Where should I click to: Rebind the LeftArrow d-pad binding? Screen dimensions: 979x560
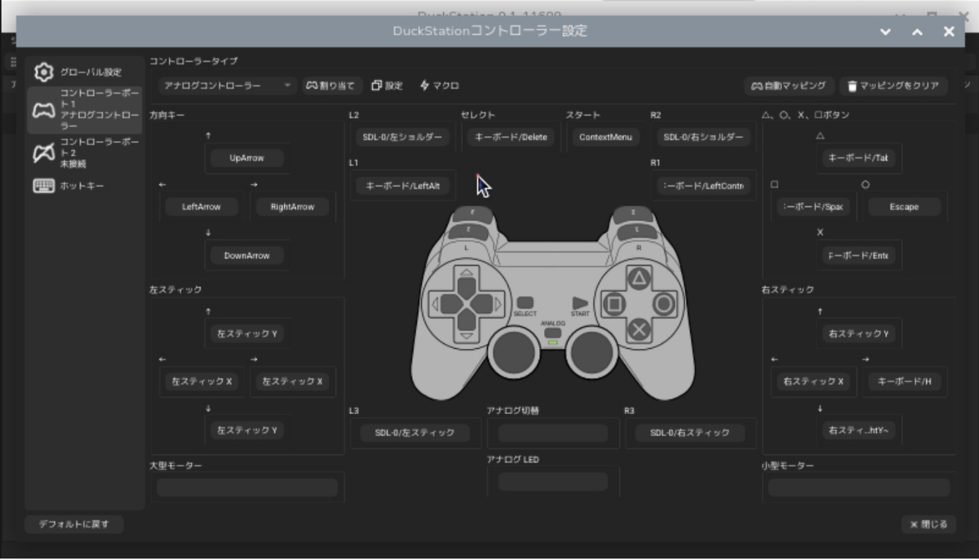point(202,207)
